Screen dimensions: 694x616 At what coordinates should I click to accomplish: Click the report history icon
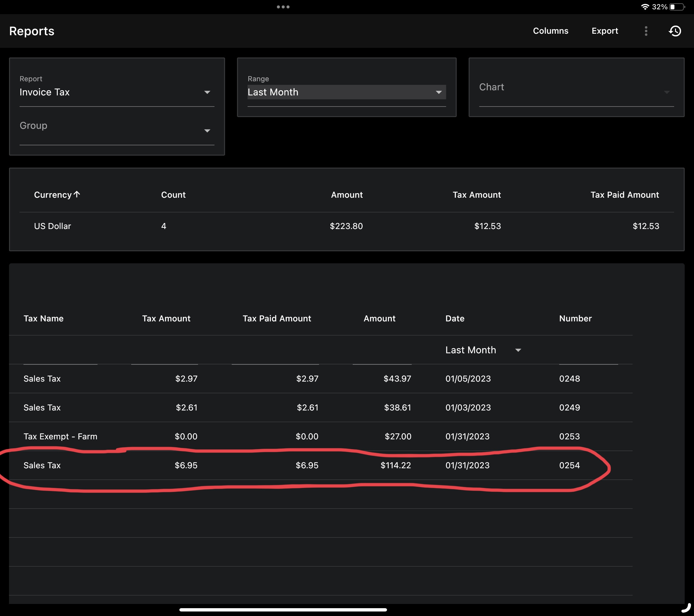[675, 31]
